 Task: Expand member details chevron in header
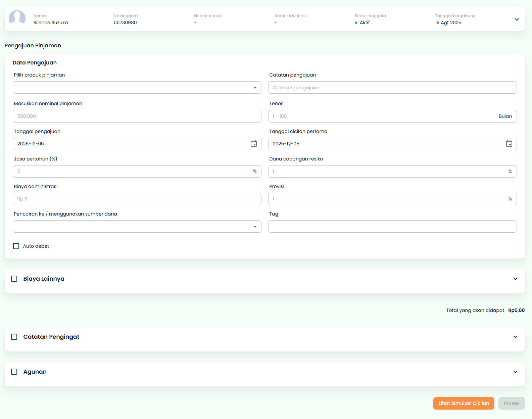517,19
